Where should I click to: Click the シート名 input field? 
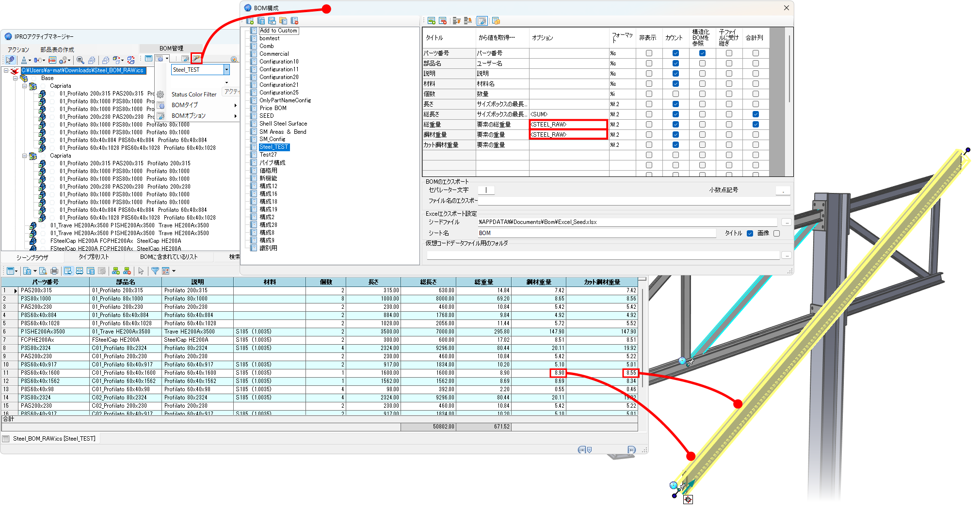point(596,233)
